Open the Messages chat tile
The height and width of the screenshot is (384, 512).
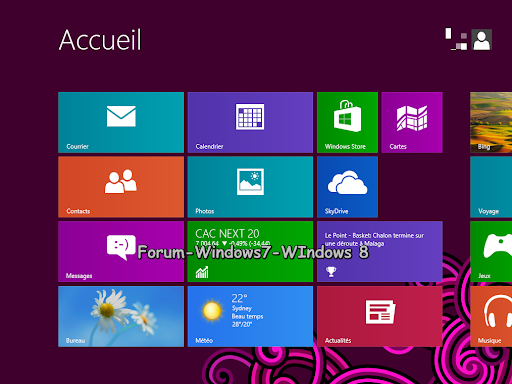[x=121, y=252]
